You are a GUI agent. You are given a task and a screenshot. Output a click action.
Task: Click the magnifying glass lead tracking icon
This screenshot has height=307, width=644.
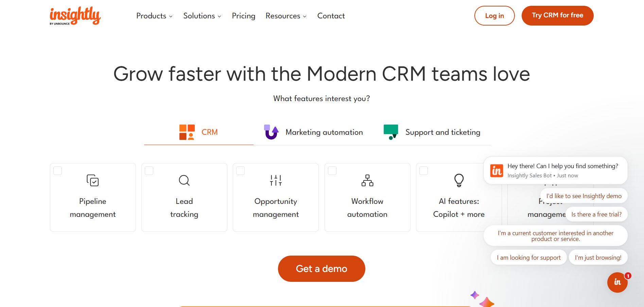pos(184,180)
